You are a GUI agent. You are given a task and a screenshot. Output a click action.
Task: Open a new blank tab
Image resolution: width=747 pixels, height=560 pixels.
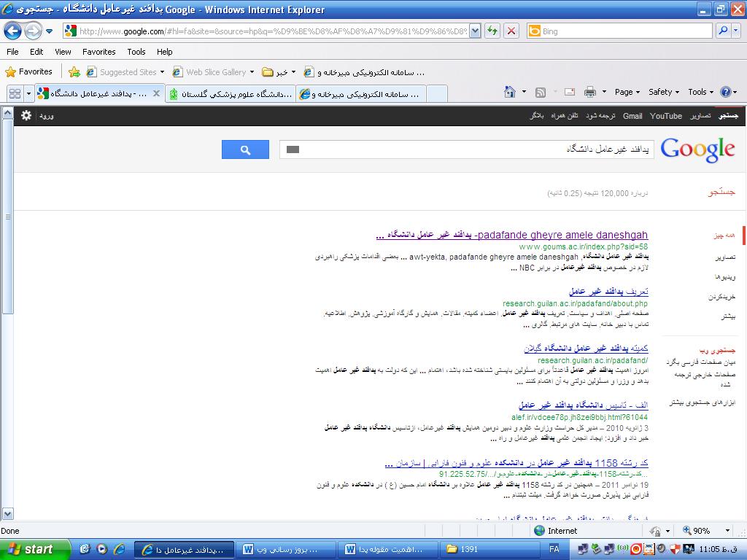tap(437, 94)
